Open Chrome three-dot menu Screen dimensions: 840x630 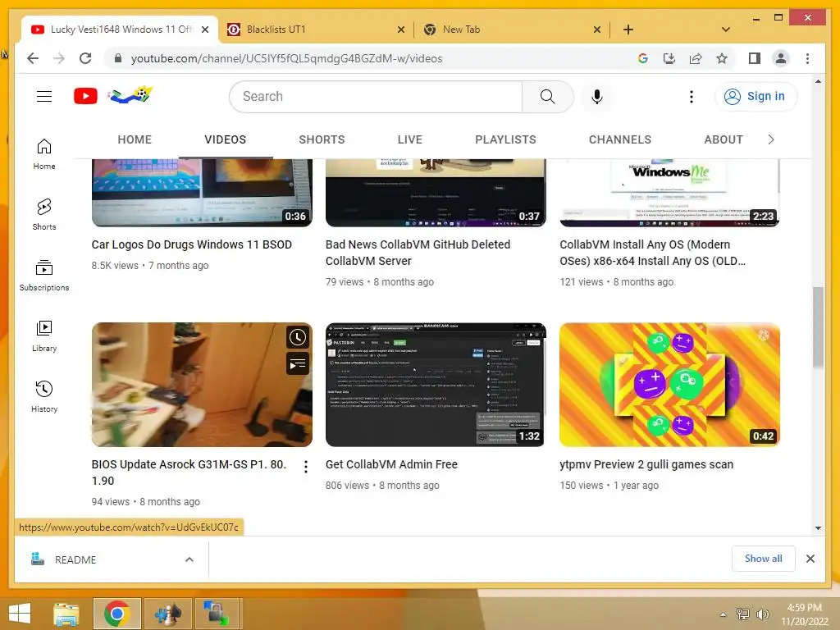tap(807, 58)
